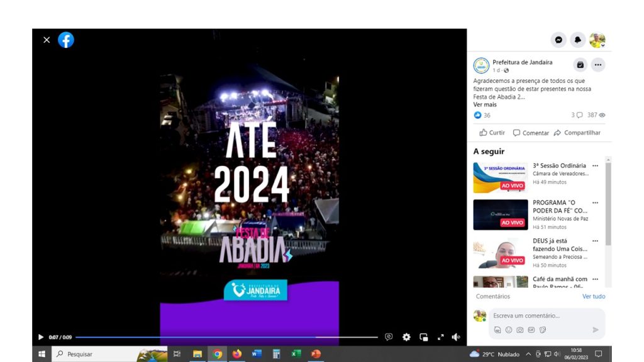Switch video to picture-in-picture mode
This screenshot has height=362, width=644.
pos(423,337)
